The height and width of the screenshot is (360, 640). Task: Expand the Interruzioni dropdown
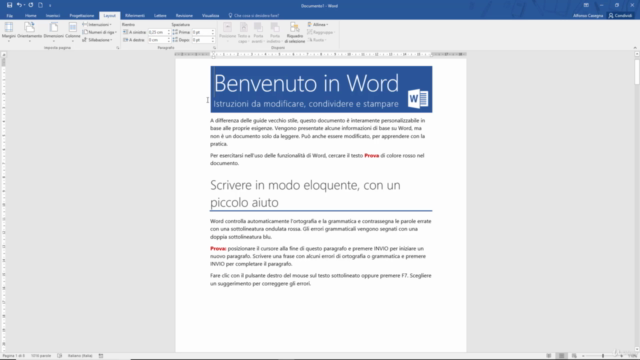tap(97, 24)
